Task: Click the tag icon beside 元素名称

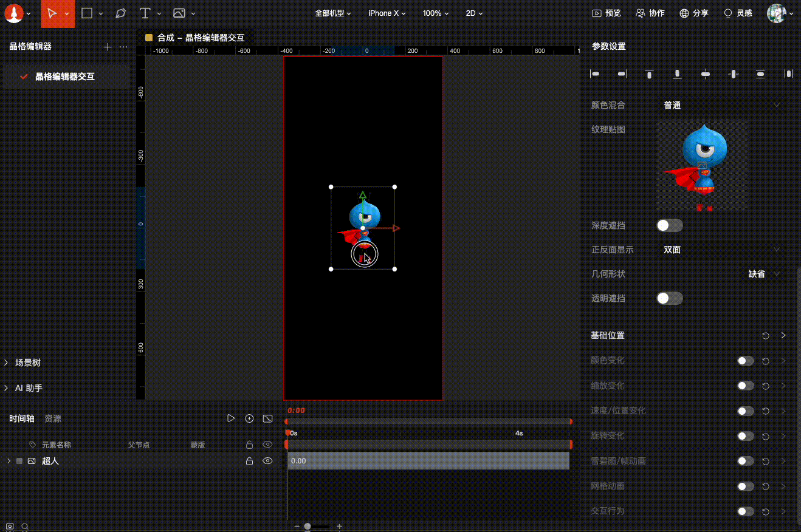Action: (33, 445)
